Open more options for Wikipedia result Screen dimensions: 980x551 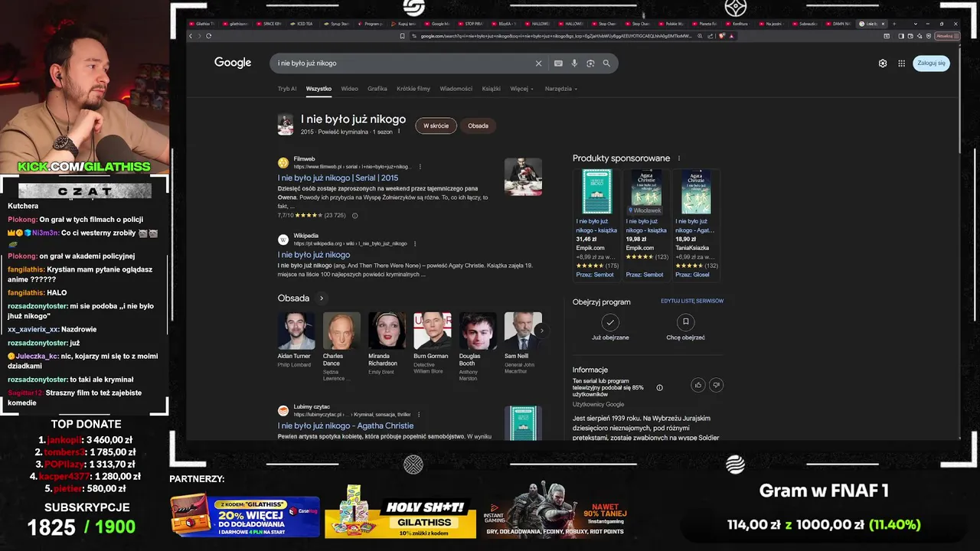(x=415, y=243)
